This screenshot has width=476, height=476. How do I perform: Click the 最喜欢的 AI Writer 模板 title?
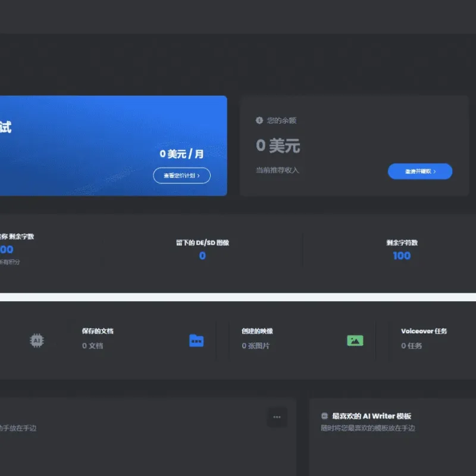[371, 416]
